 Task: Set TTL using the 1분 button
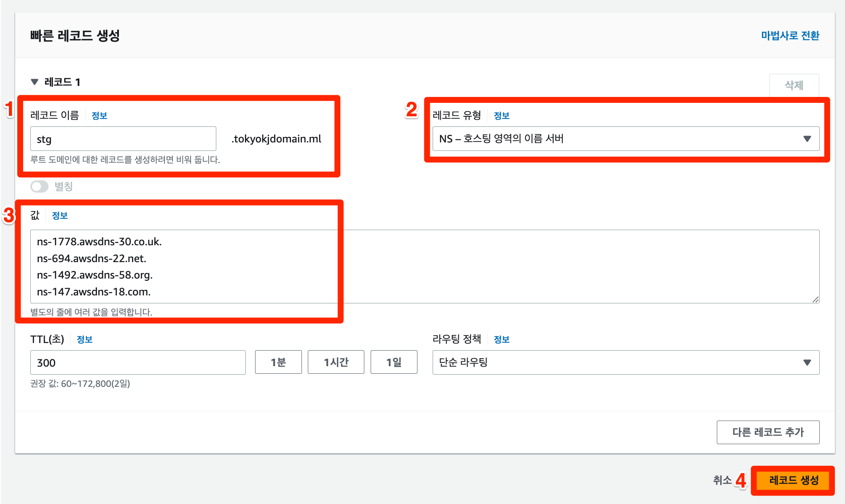click(278, 362)
